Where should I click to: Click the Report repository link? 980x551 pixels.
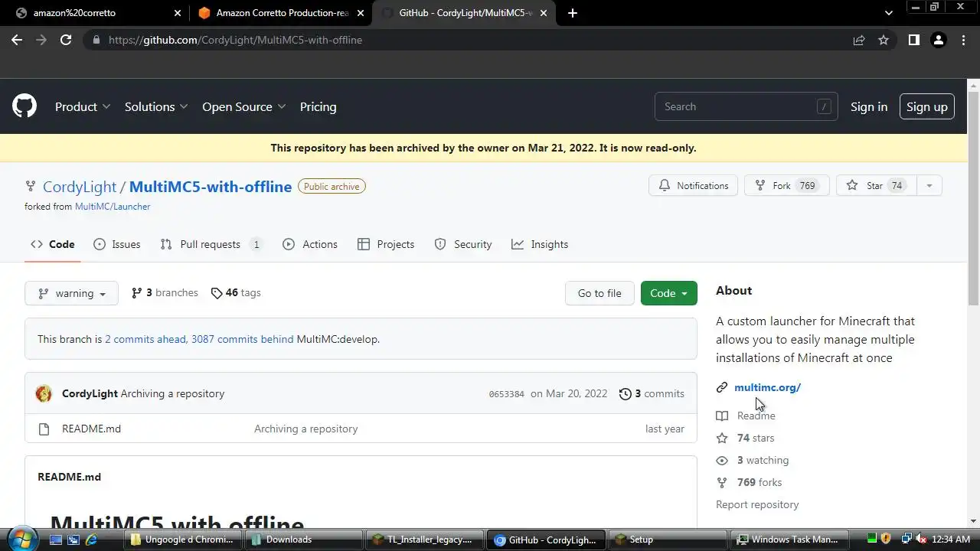click(757, 504)
